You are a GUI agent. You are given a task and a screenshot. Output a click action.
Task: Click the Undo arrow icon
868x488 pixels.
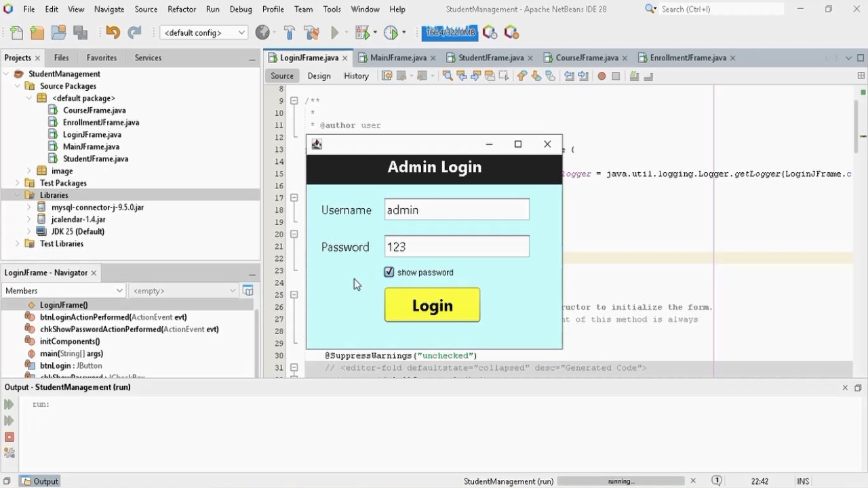point(113,33)
